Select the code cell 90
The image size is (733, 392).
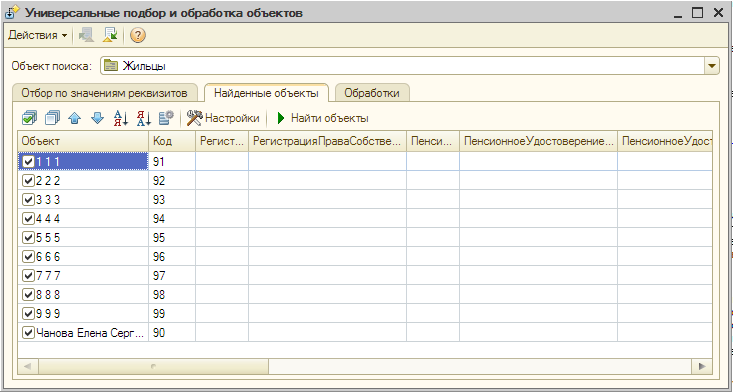(172, 333)
